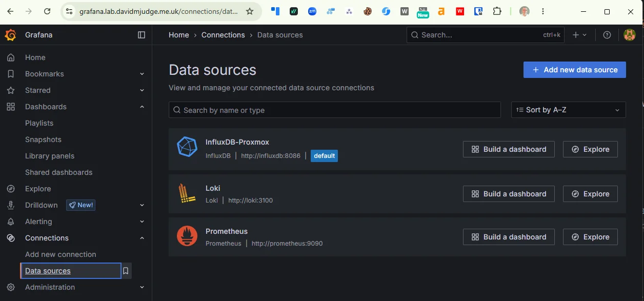Click the Administration gear icon in sidebar
The image size is (644, 301).
(11, 287)
